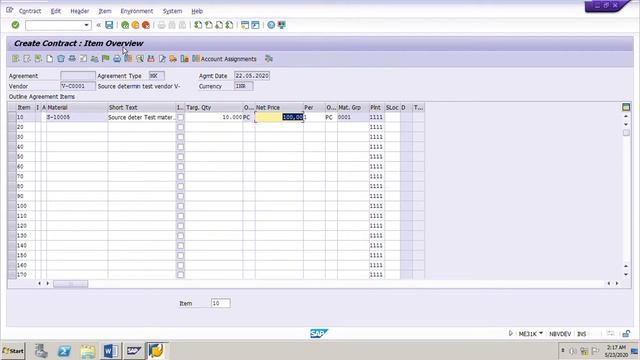Click the Generate shortcut icon
Viewport: 640px width, 360px height.
point(256,25)
